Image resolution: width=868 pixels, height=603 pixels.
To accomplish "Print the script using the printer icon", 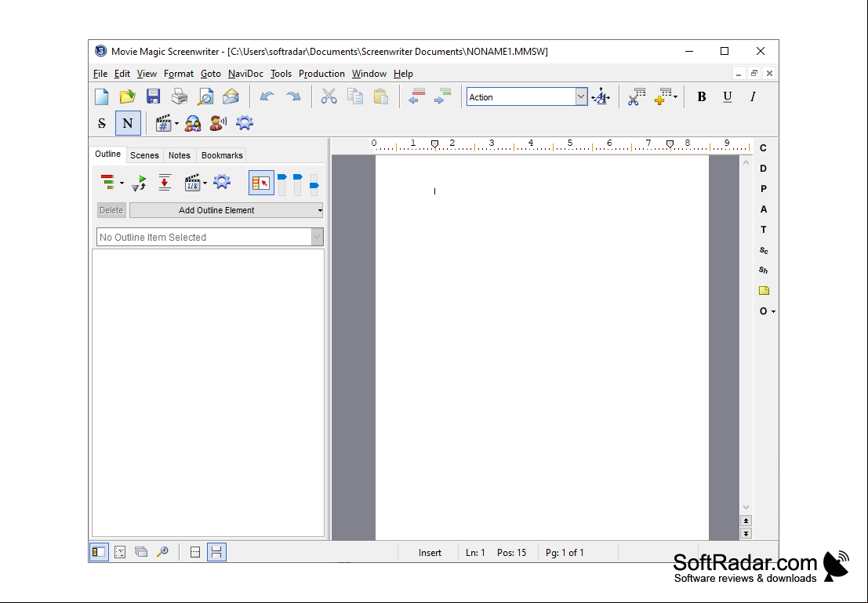I will point(180,97).
